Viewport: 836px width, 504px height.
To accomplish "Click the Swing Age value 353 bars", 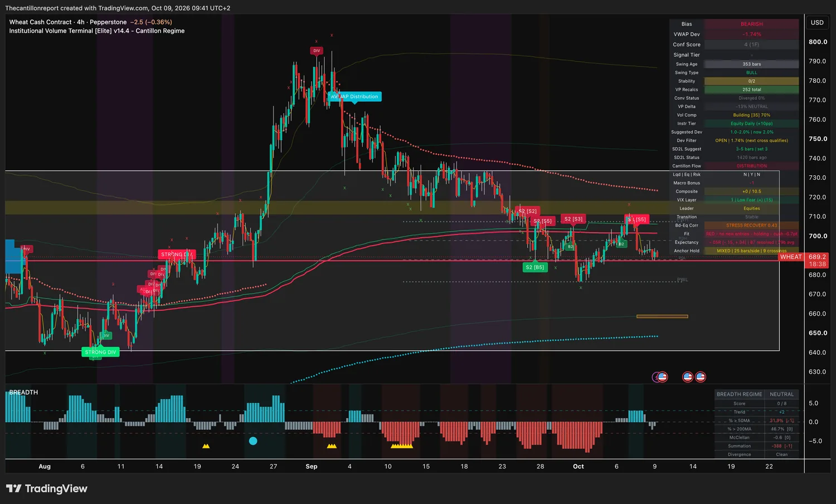I will [x=752, y=65].
